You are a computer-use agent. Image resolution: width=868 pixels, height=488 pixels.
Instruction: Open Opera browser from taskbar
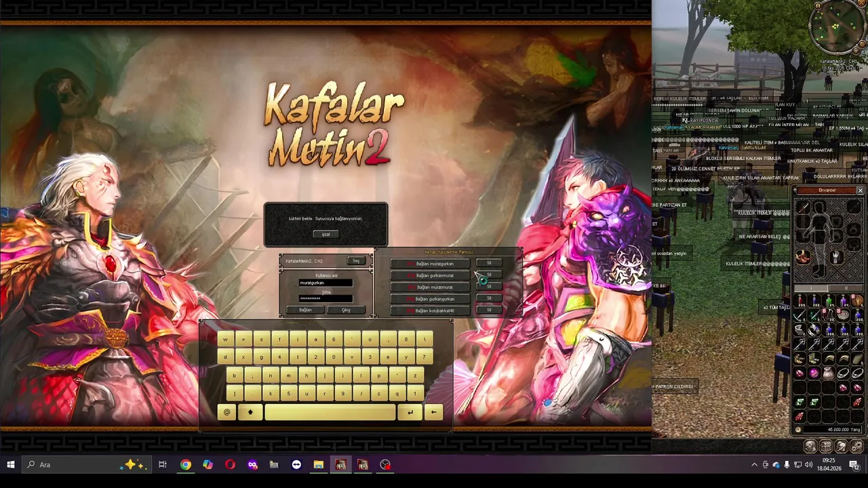pos(230,465)
